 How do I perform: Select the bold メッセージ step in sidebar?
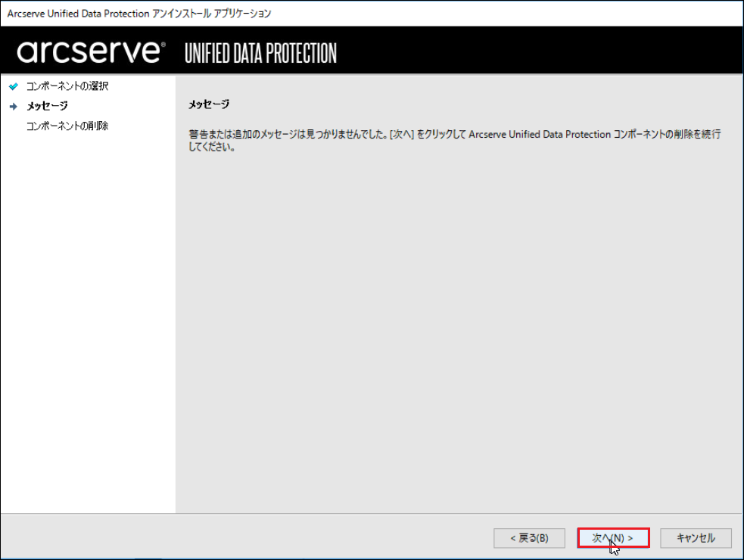[x=47, y=106]
